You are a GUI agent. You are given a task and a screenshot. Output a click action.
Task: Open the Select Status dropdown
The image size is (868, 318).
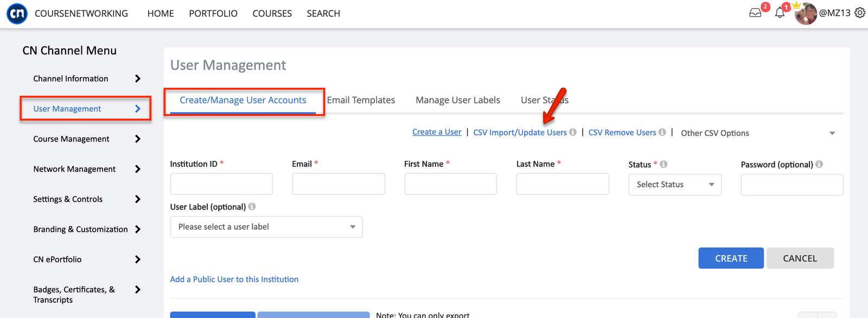tap(675, 185)
